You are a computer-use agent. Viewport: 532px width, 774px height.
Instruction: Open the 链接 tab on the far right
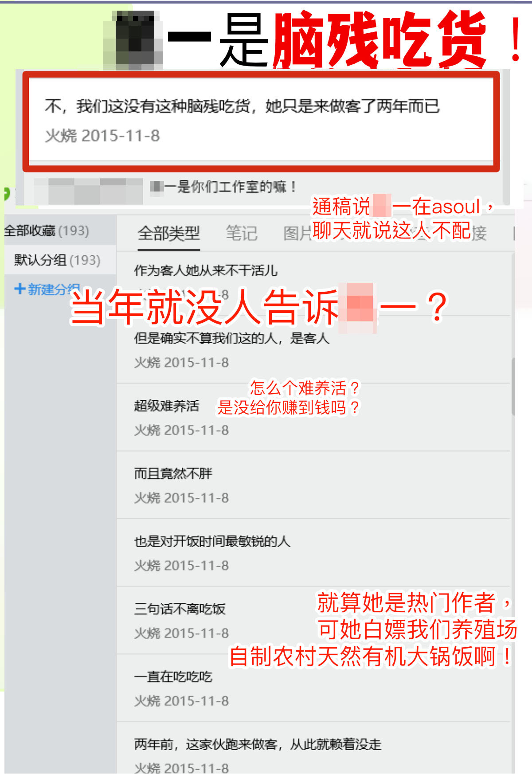pos(479,233)
